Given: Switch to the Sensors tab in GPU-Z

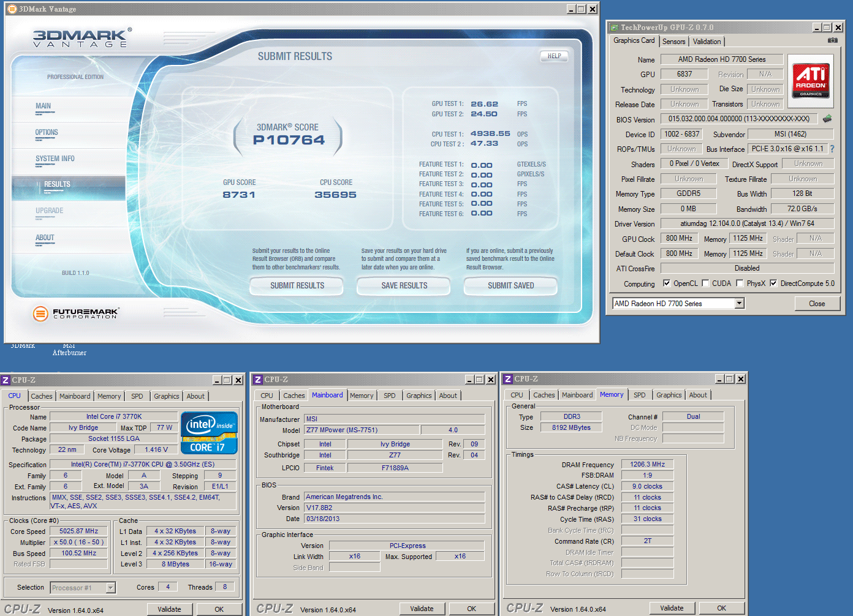Looking at the screenshot, I should point(673,42).
